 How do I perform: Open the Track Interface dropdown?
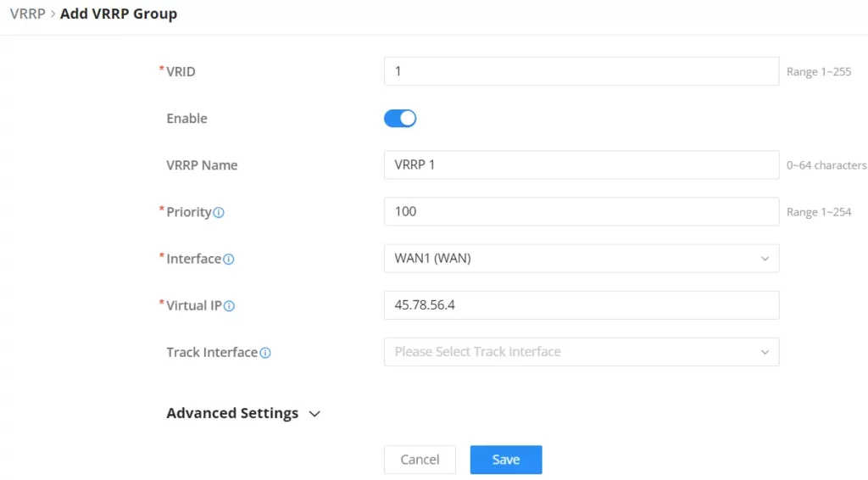[581, 352]
